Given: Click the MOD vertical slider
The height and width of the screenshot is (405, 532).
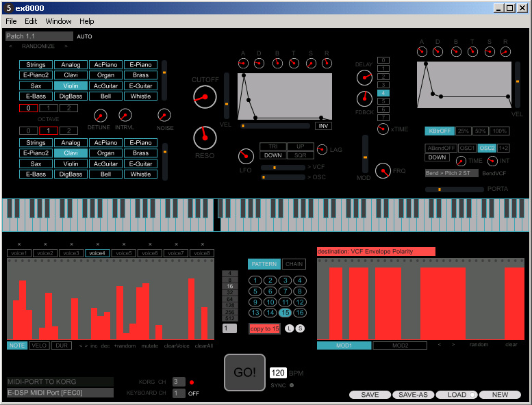Looking at the screenshot, I should pyautogui.click(x=365, y=154).
